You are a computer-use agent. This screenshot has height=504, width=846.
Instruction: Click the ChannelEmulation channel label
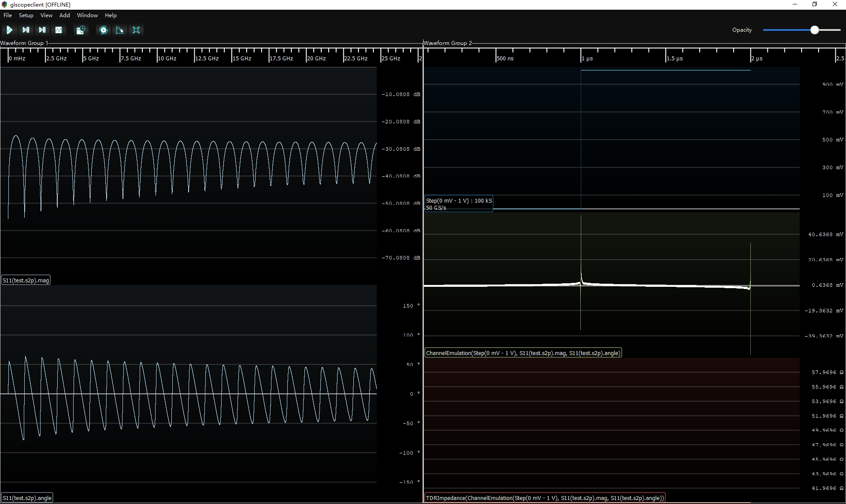(x=523, y=353)
